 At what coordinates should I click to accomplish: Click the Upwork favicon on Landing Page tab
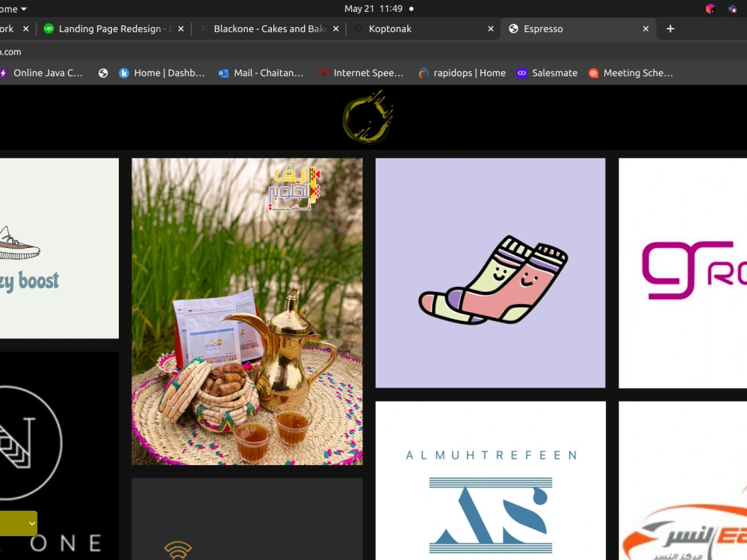[x=49, y=29]
